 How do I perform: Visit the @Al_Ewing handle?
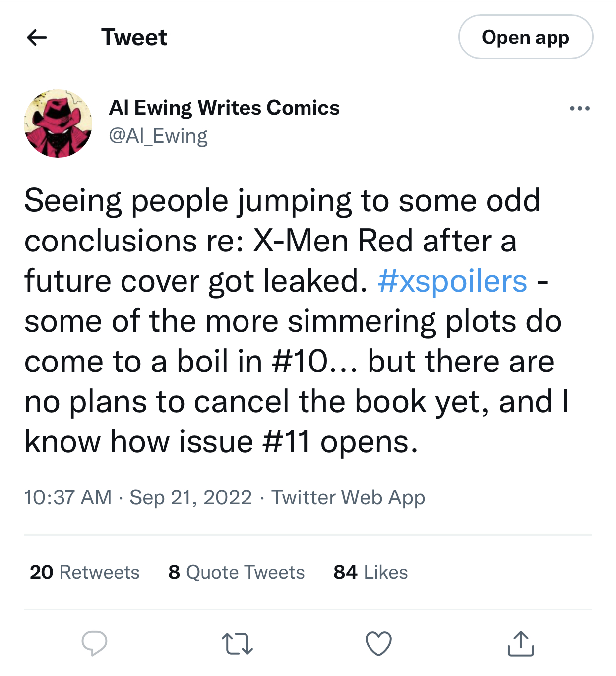click(158, 136)
